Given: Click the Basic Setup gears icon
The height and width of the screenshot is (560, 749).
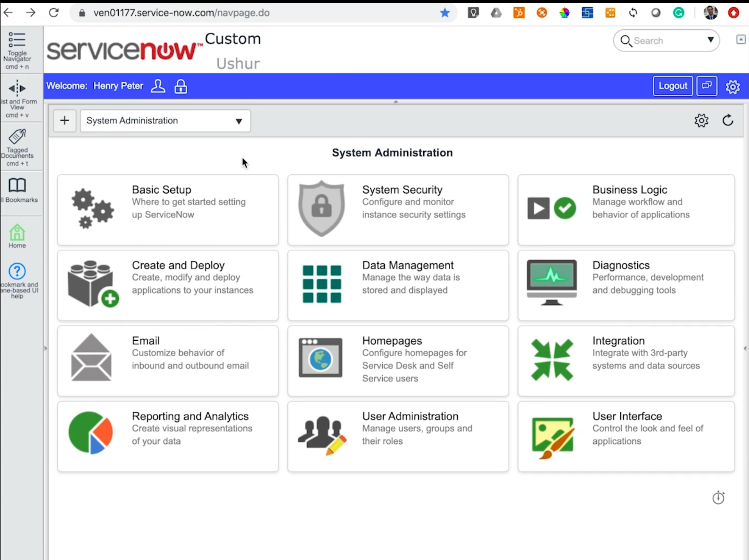Looking at the screenshot, I should pos(93,208).
